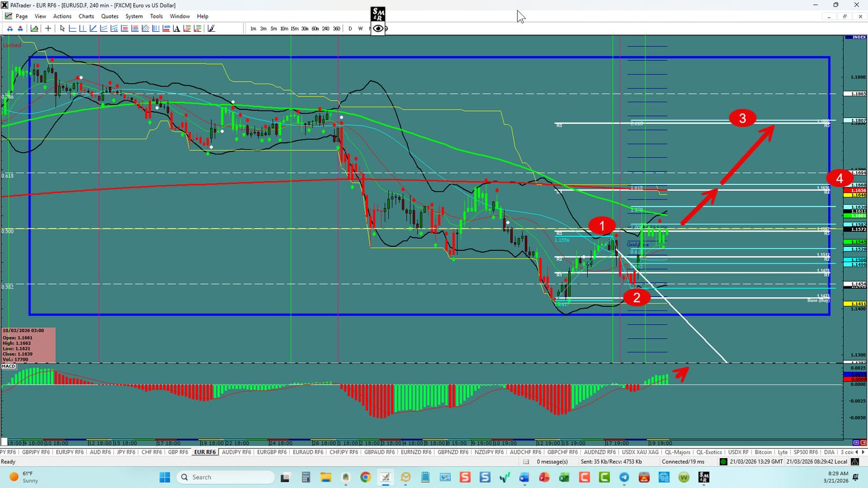Select the 240 minute timeframe
Screen dimensions: 868x488
pyautogui.click(x=326, y=28)
